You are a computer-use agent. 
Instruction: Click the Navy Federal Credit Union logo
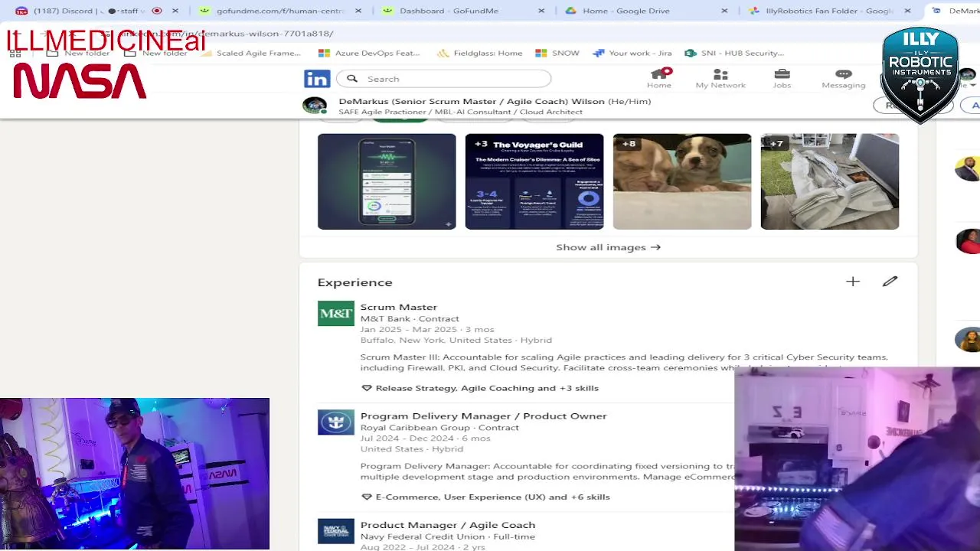pyautogui.click(x=336, y=531)
